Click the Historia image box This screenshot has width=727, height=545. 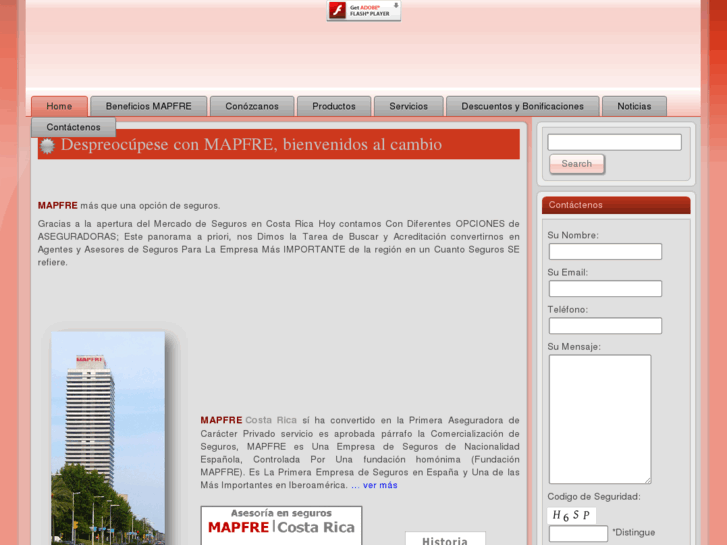445,539
